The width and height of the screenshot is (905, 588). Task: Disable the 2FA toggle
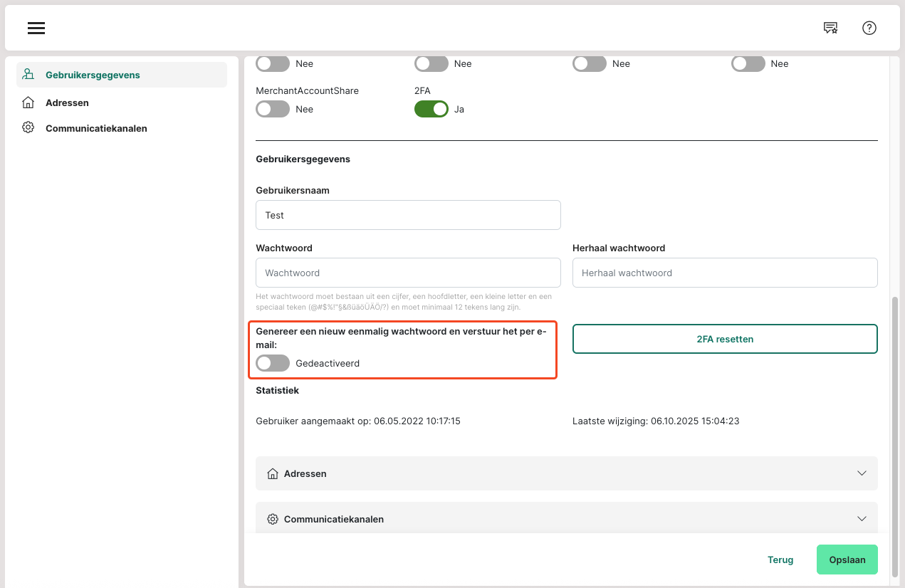tap(431, 109)
